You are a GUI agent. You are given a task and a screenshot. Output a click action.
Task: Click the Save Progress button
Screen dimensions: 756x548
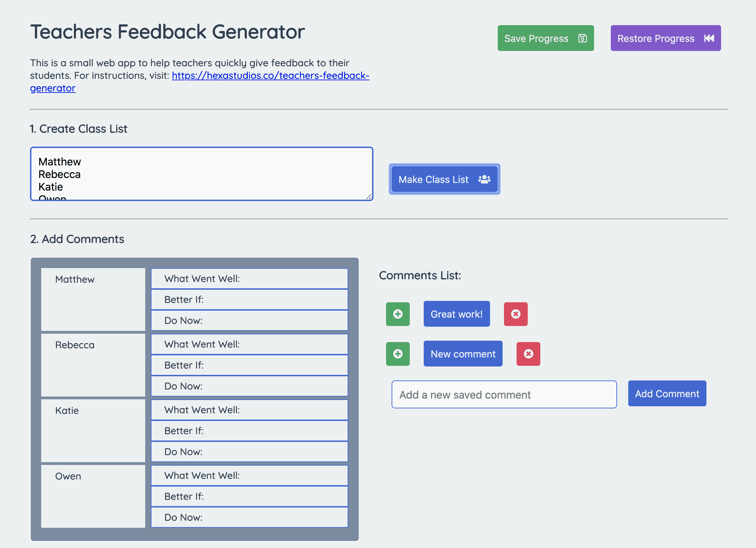click(545, 38)
